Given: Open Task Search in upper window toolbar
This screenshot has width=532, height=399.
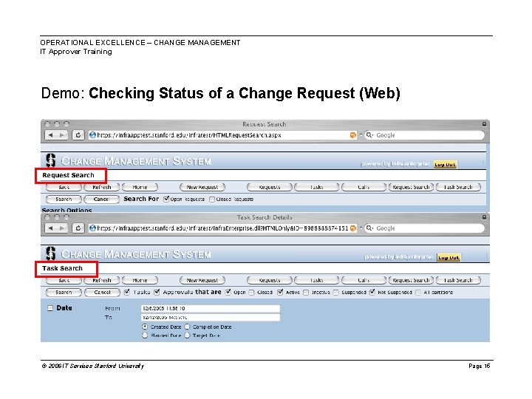Looking at the screenshot, I should (x=458, y=187).
